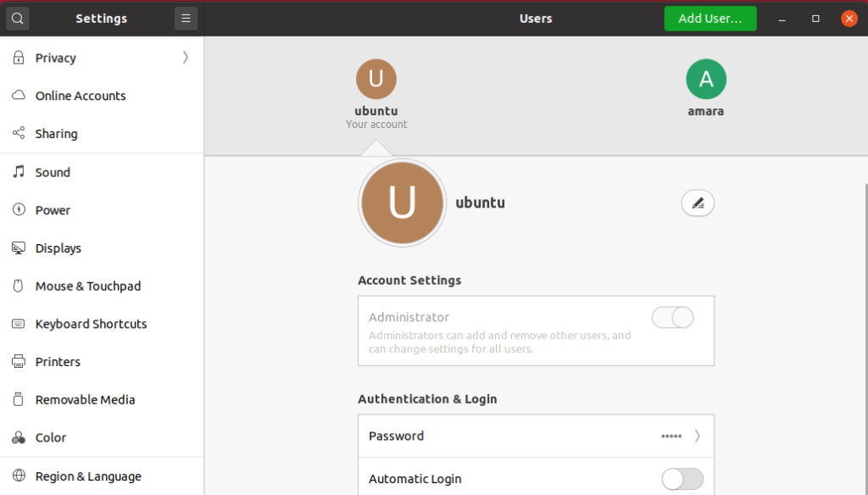Click the Add User... button

coord(710,19)
